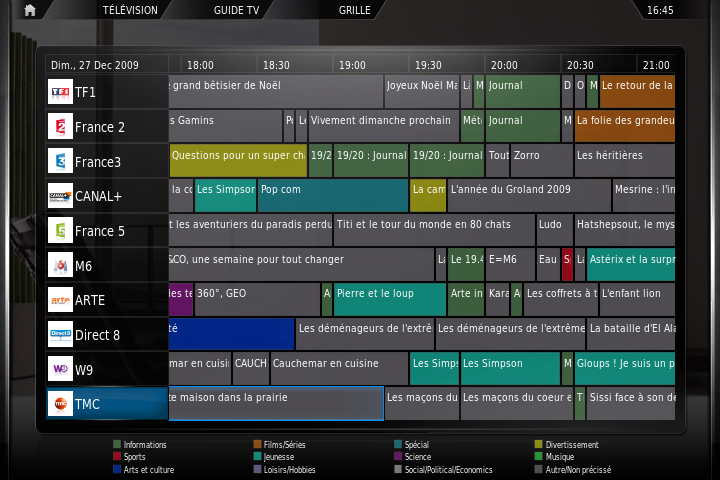Select the W9 channel logo

pyautogui.click(x=60, y=369)
